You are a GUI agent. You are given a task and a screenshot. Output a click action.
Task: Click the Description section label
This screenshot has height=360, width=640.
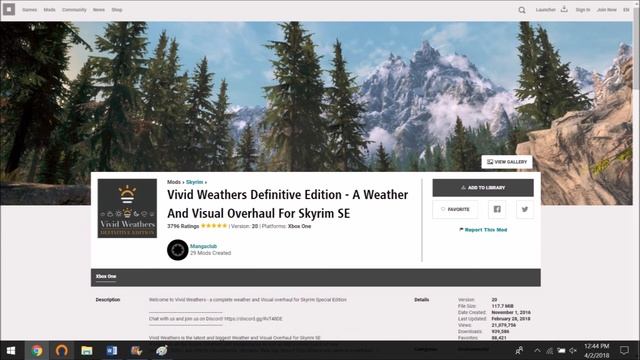click(x=108, y=300)
